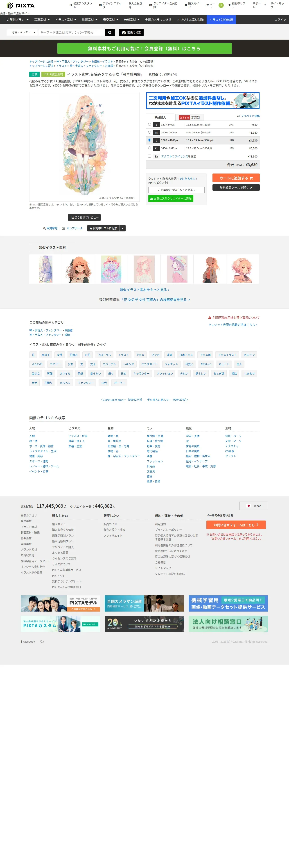
Task: Open the X social link in the footer
Action: (x=42, y=642)
